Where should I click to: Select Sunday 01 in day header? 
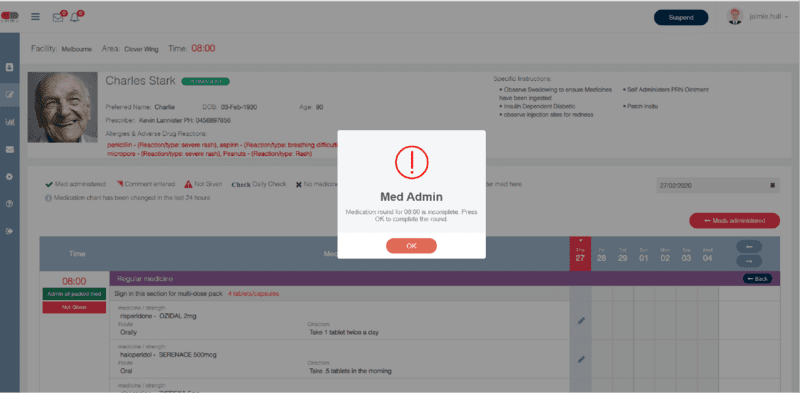pos(644,255)
